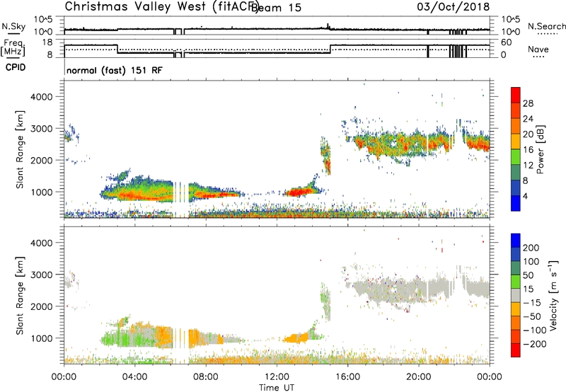Click the 'Time UT' axis label
The image size is (566, 392).
pyautogui.click(x=277, y=388)
